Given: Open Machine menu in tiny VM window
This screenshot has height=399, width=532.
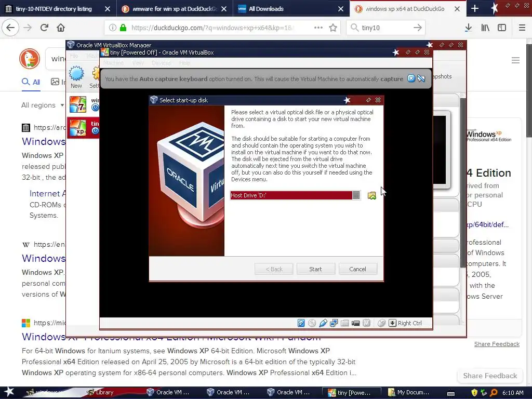Looking at the screenshot, I should (113, 63).
